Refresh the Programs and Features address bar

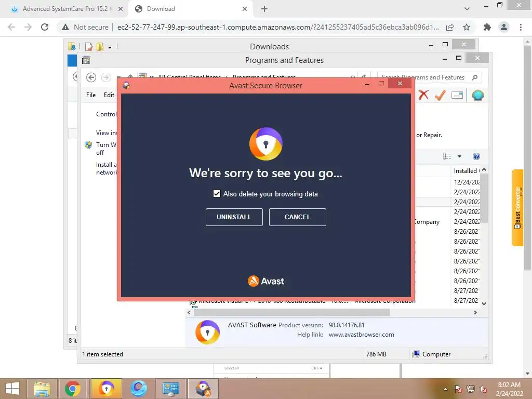tap(364, 77)
